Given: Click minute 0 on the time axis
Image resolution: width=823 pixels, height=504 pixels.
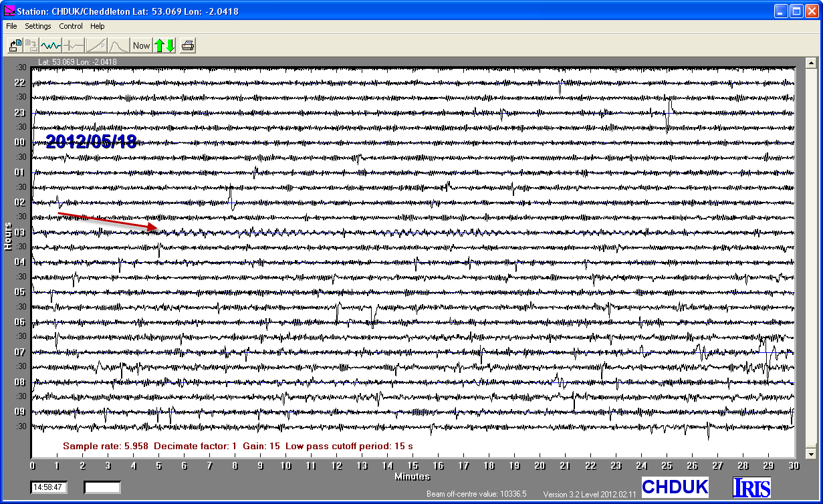Looking at the screenshot, I should 33,466.
